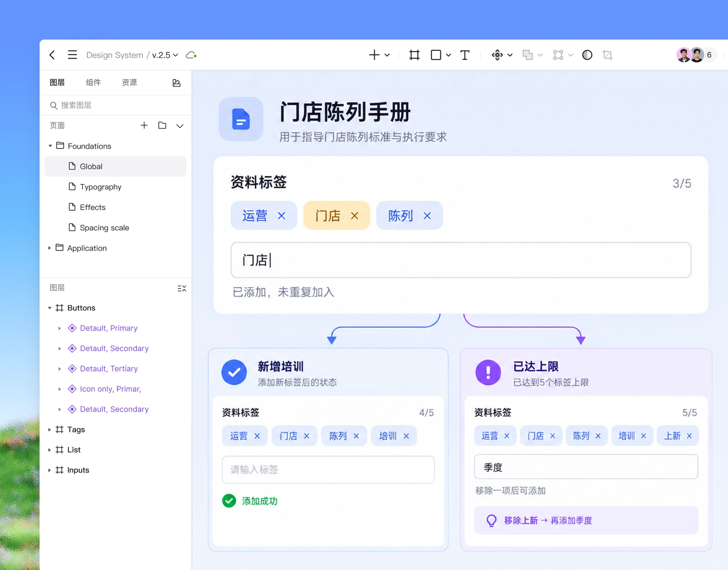728x570 pixels.
Task: Click the bounding-box nodes tool
Action: coord(558,55)
